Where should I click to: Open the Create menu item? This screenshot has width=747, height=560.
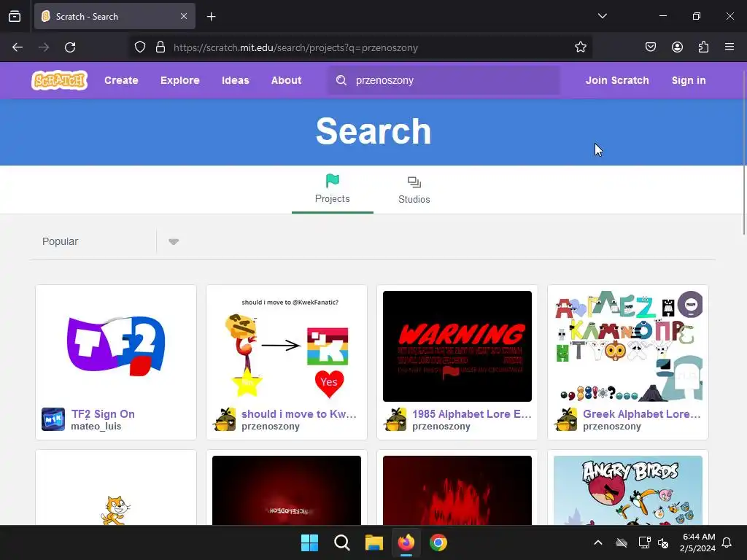122,80
